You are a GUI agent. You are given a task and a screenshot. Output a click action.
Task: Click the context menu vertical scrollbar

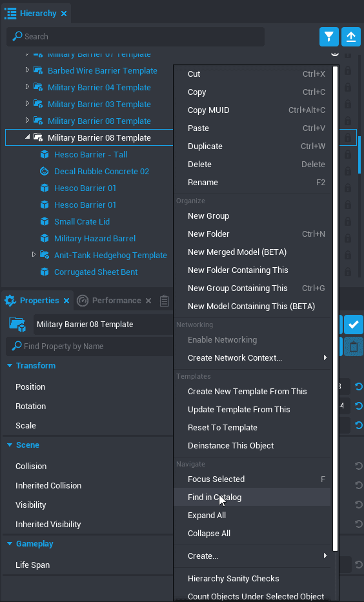[335, 308]
